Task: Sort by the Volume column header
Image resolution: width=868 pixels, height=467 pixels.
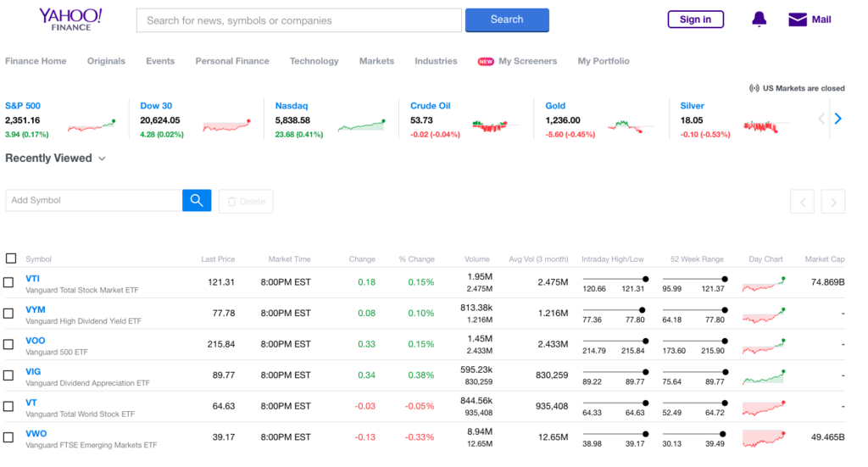Action: tap(477, 259)
